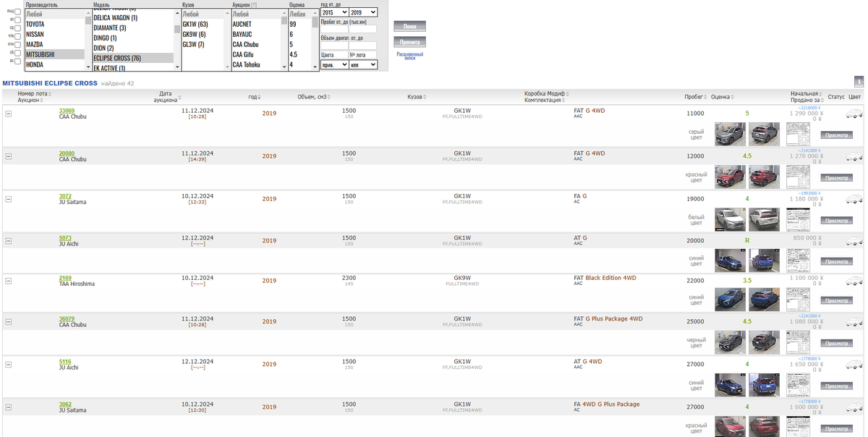The height and width of the screenshot is (437, 868).
Task: Click car status icon for lot 5073
Action: click(x=854, y=241)
